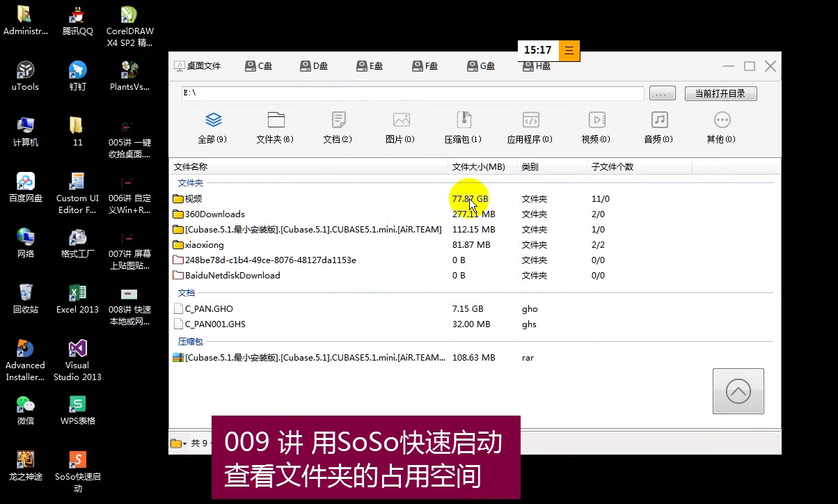Viewport: 838px width, 504px height.
Task: Click the 当前打开目录 button
Action: 720,93
